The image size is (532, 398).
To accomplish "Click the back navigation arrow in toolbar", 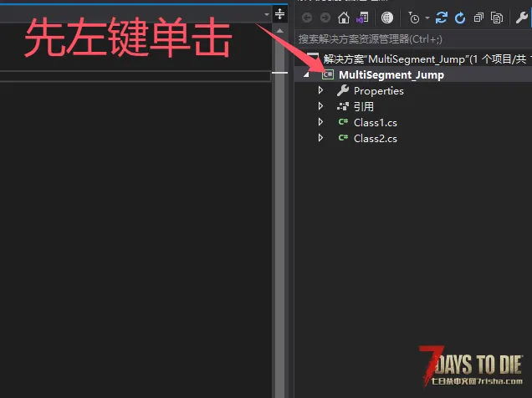I will [307, 18].
